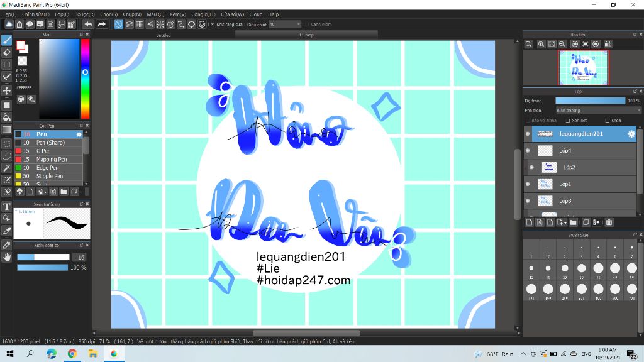Click the foreground color swatch

[21, 45]
